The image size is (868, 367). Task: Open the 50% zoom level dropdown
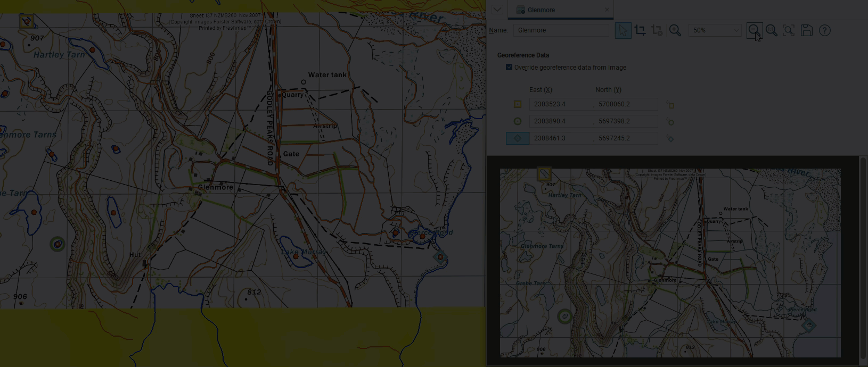click(x=715, y=30)
